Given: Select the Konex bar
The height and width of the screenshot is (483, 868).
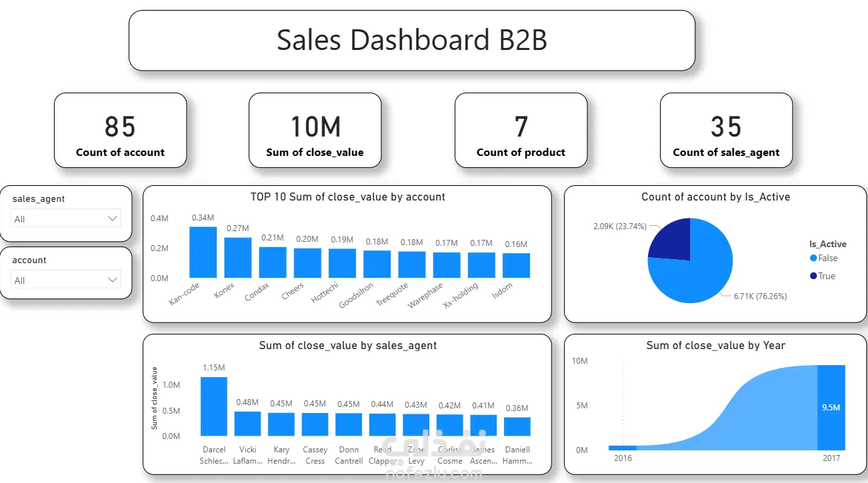Looking at the screenshot, I should coord(238,258).
